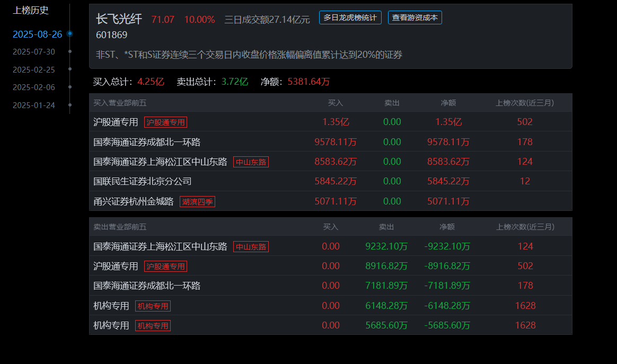The image size is (617, 364).
Task: Open 国泰海通证券成都北一环路 in buy table
Action: 147,142
